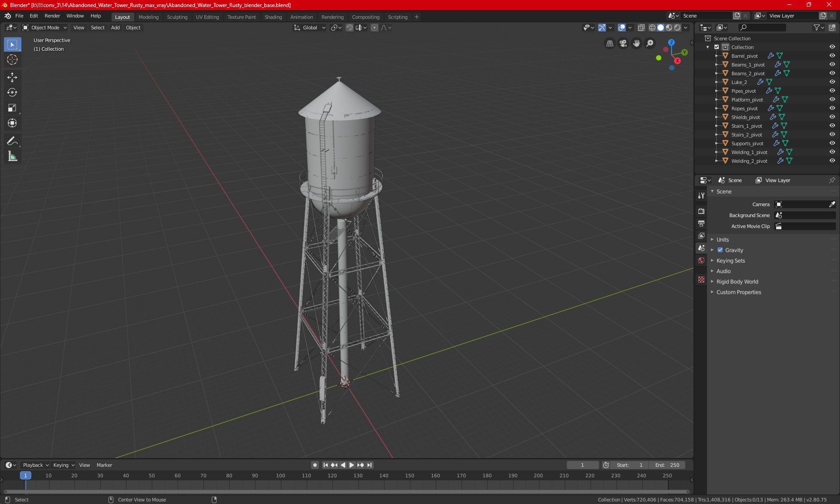Toggle snapping magnet button
Screen dimensions: 840x504
(x=349, y=28)
